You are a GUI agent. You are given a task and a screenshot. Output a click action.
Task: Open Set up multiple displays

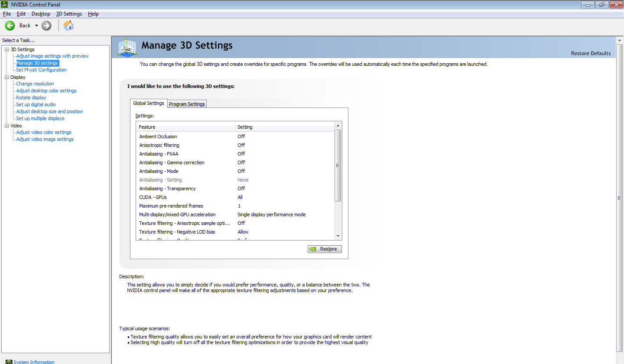tap(40, 118)
